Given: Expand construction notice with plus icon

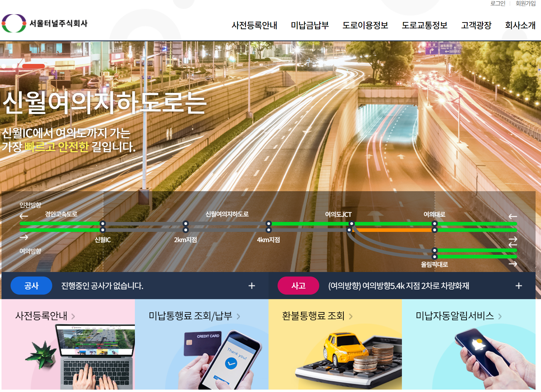Looking at the screenshot, I should (252, 286).
